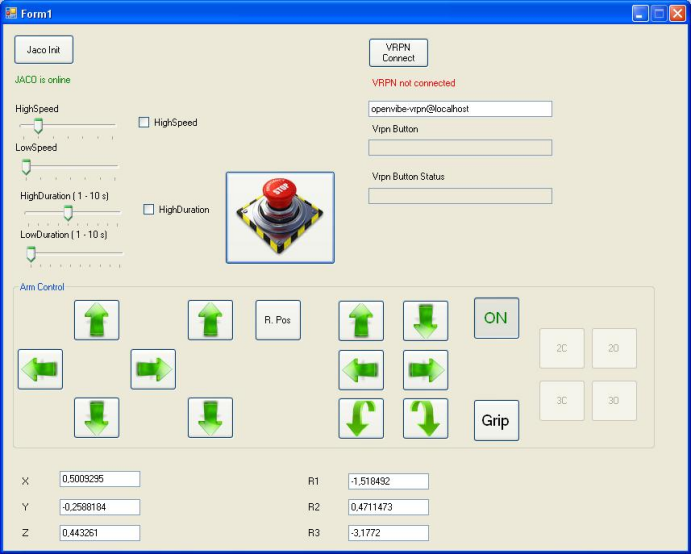Click the R3 value field
This screenshot has height=554, width=691.
388,533
